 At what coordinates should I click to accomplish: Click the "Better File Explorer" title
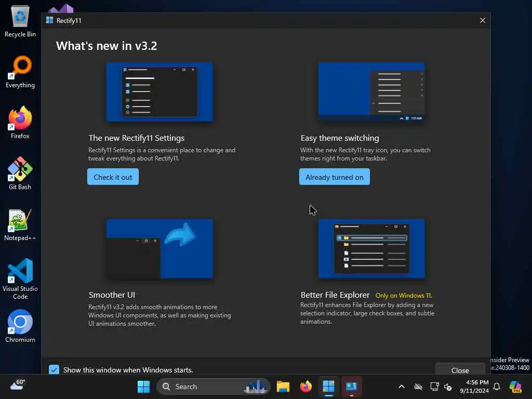click(x=335, y=295)
